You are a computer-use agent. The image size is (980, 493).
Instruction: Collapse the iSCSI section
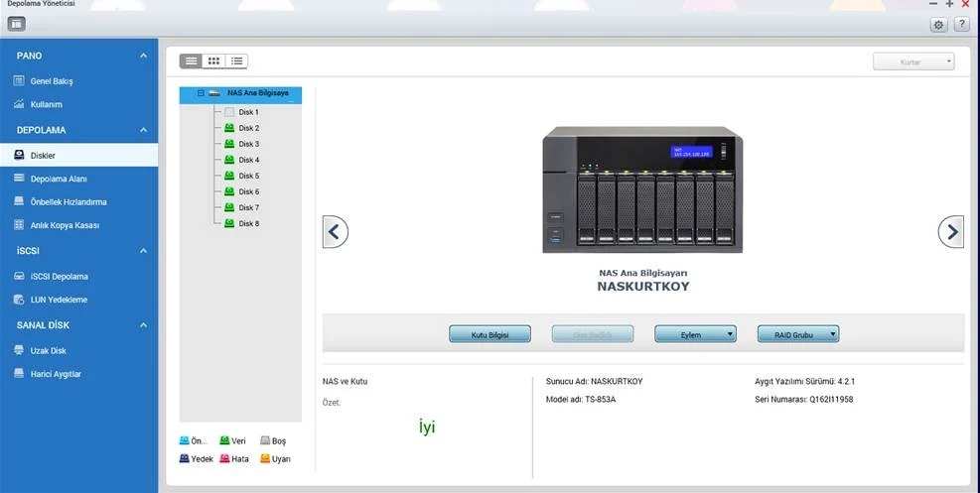point(143,250)
